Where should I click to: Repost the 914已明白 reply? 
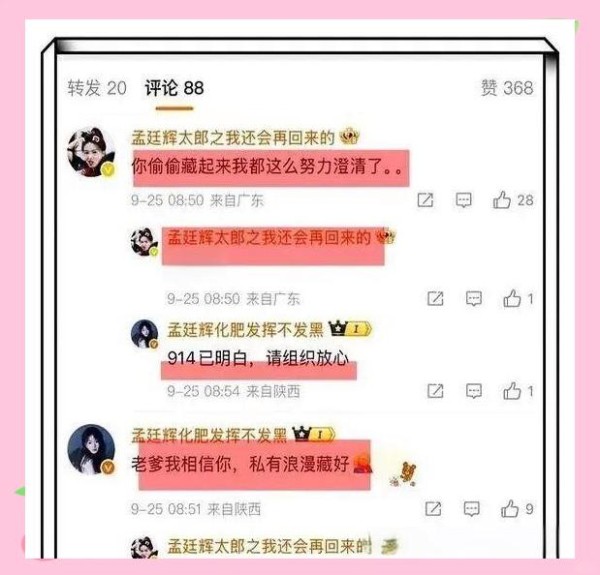coord(435,391)
